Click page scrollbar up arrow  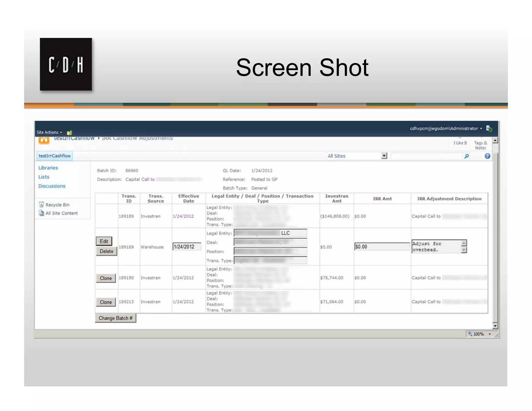coord(495,141)
